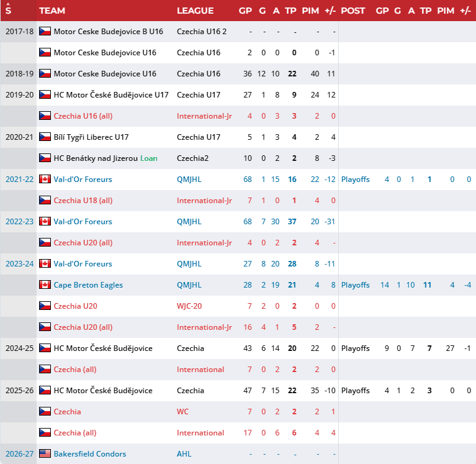Open the WJC-20 league link
The height and width of the screenshot is (464, 476).
(189, 306)
